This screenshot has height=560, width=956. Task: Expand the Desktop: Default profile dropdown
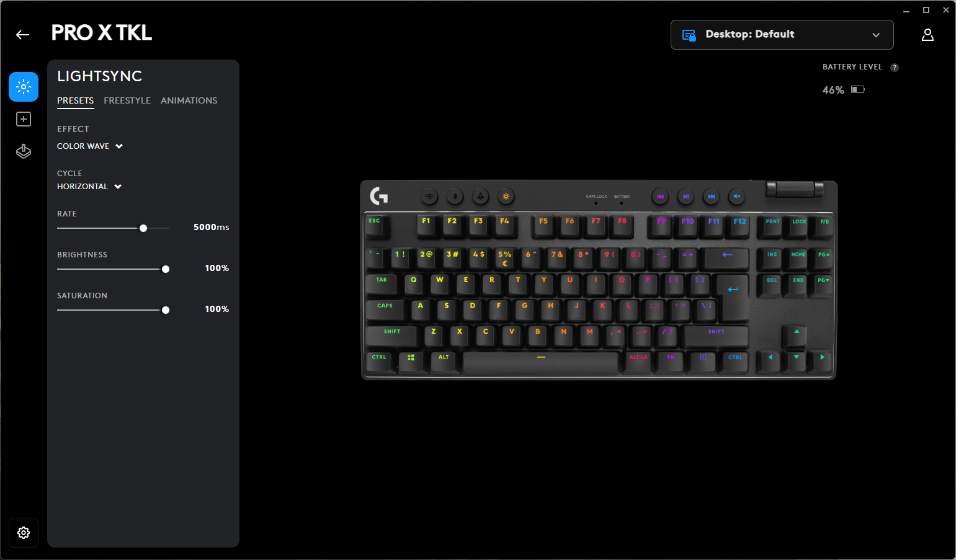[x=782, y=35]
